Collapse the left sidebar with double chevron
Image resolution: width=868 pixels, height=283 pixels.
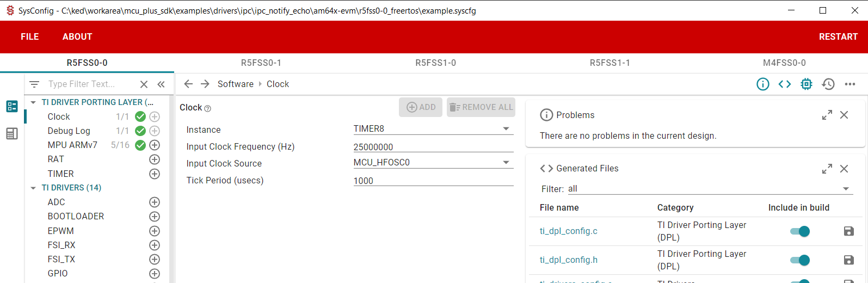pyautogui.click(x=161, y=84)
